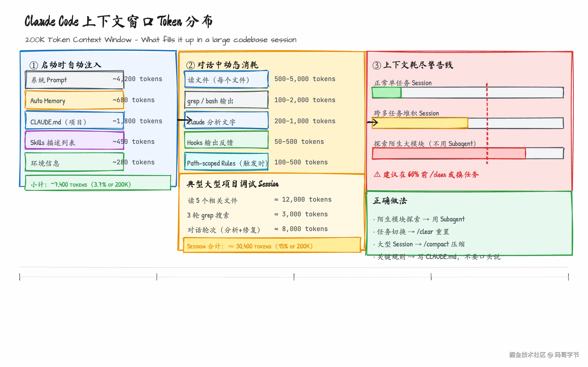Click the value '100-500 tokens'

pyautogui.click(x=301, y=162)
